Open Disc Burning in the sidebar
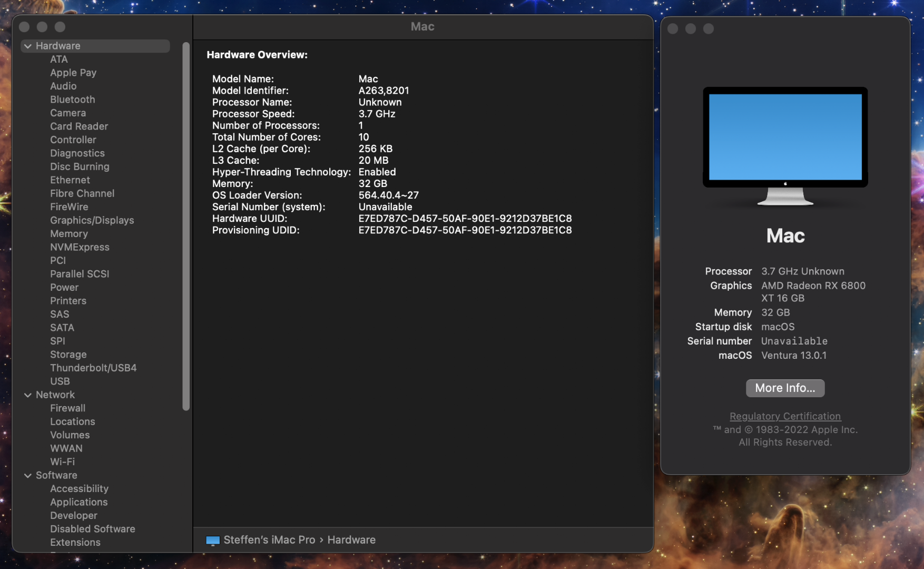 click(80, 167)
